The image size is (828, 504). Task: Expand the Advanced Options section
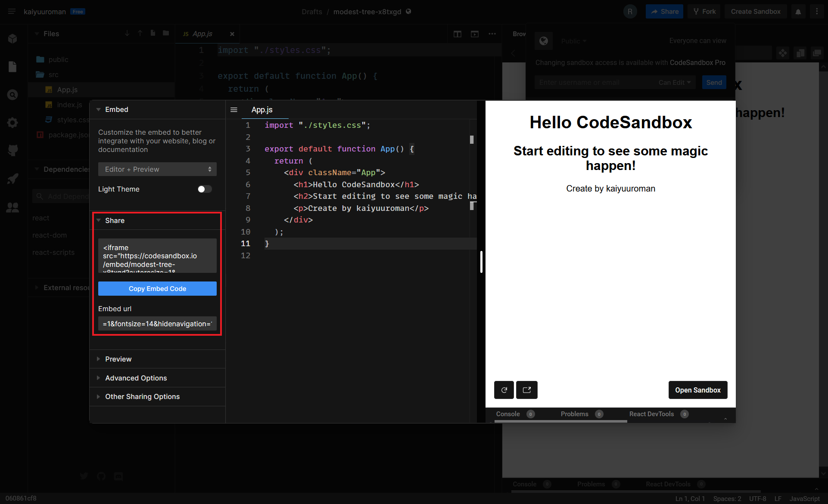click(136, 378)
